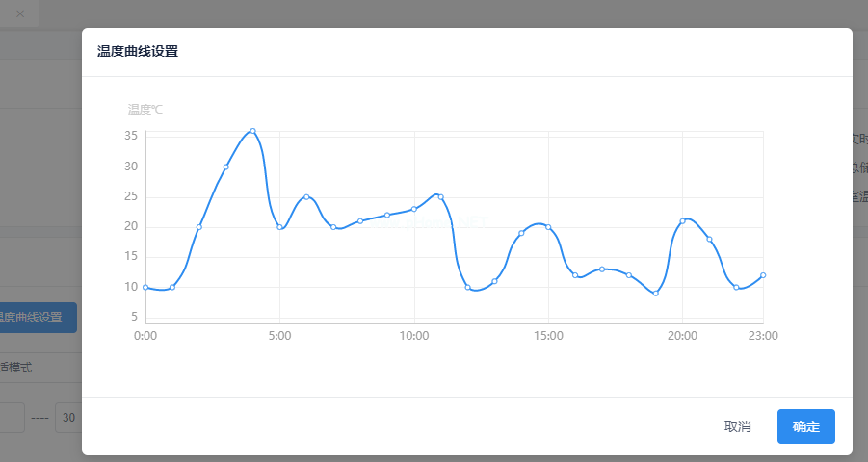Click the input field showing 30
The height and width of the screenshot is (462, 868).
[67, 418]
